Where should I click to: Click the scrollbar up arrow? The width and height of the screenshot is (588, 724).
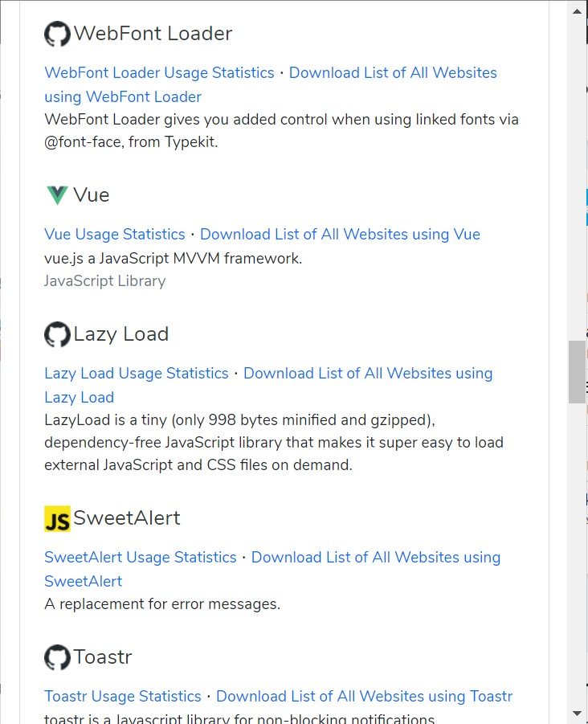(x=577, y=11)
